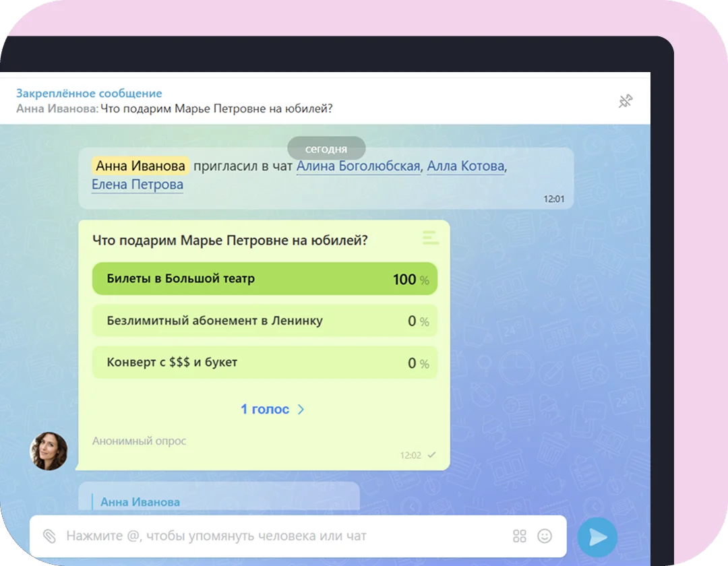Viewport: 728px width, 566px height.
Task: Click the unpin message icon
Action: (626, 102)
